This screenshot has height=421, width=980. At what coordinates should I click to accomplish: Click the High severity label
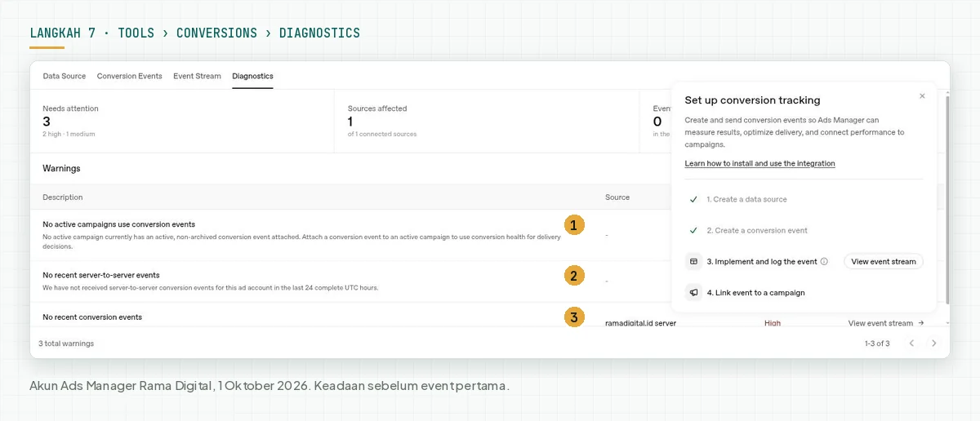[x=773, y=323]
